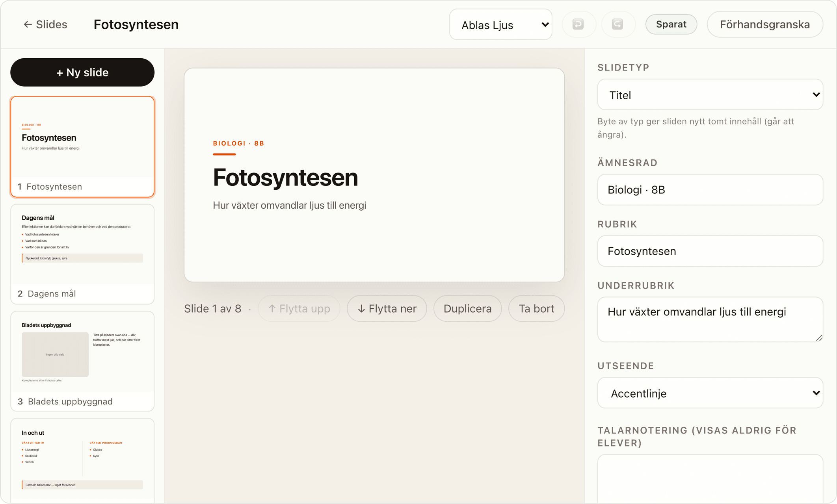Click the BIOLOGI · 8B label on canvas
Screen dimensions: 837x504
click(x=238, y=143)
